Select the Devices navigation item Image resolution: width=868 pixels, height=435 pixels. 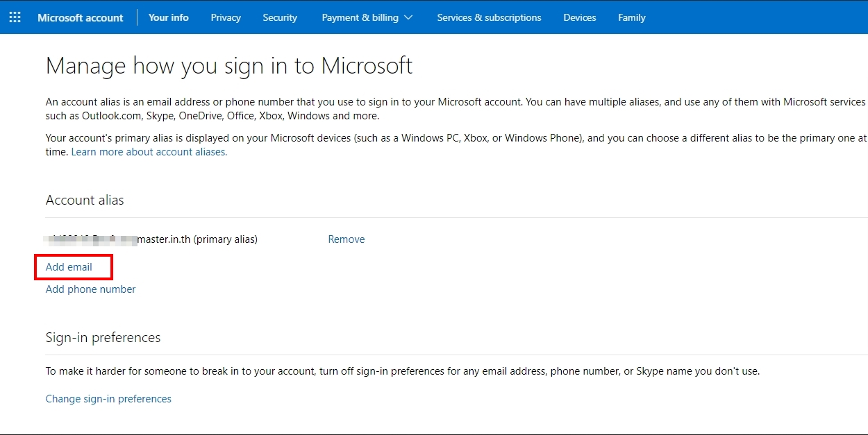coord(579,17)
